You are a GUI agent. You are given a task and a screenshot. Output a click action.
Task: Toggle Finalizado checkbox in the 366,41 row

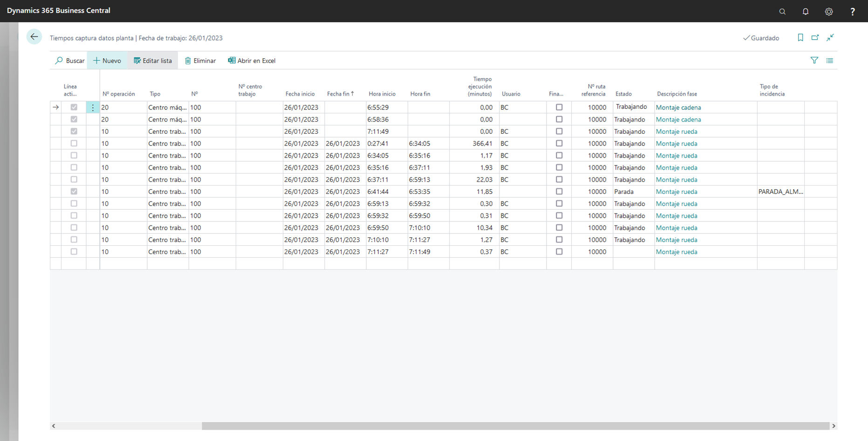[559, 144]
